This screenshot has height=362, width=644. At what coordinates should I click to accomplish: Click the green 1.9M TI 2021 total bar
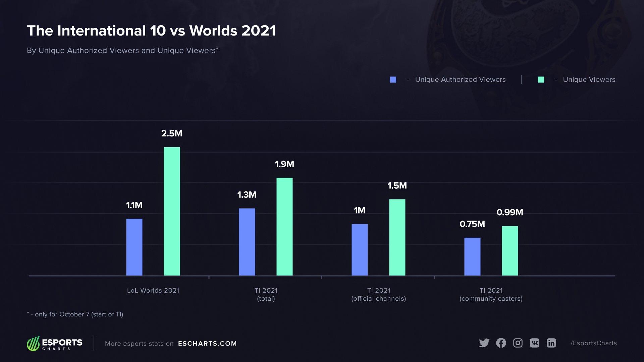284,227
